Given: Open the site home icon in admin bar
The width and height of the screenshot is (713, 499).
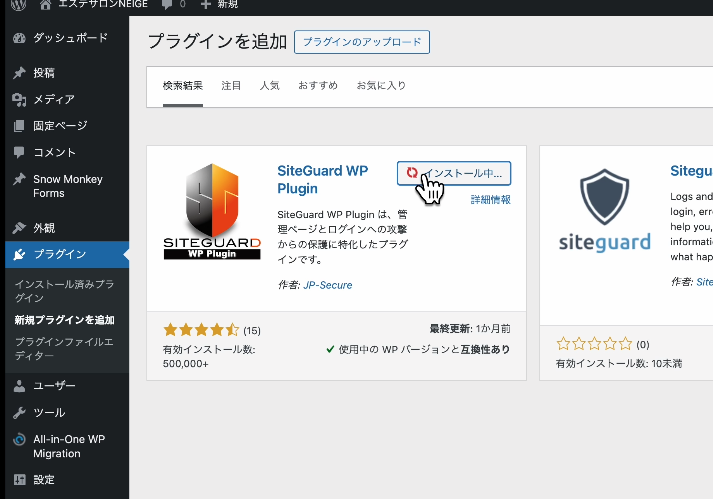Looking at the screenshot, I should pyautogui.click(x=45, y=5).
